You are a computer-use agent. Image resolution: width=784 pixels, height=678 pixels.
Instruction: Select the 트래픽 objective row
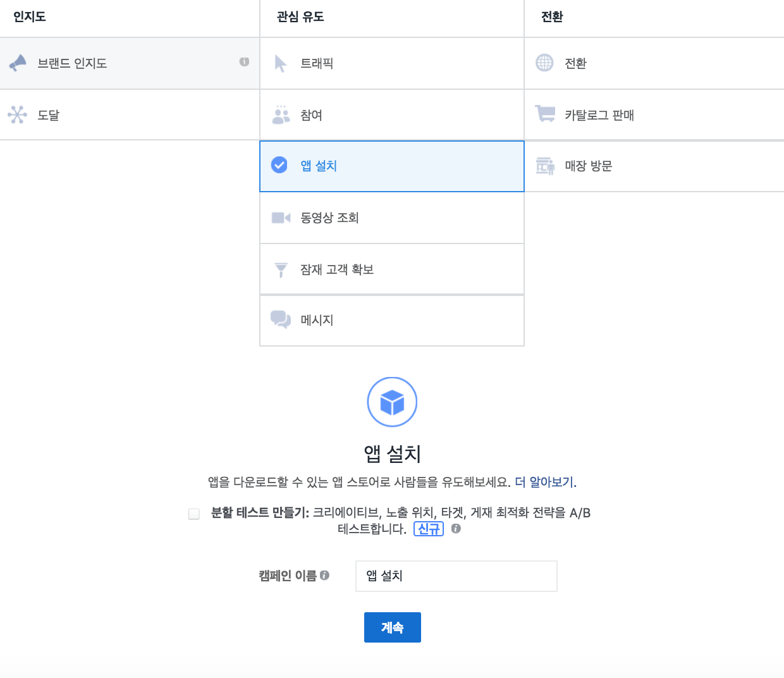coord(391,63)
